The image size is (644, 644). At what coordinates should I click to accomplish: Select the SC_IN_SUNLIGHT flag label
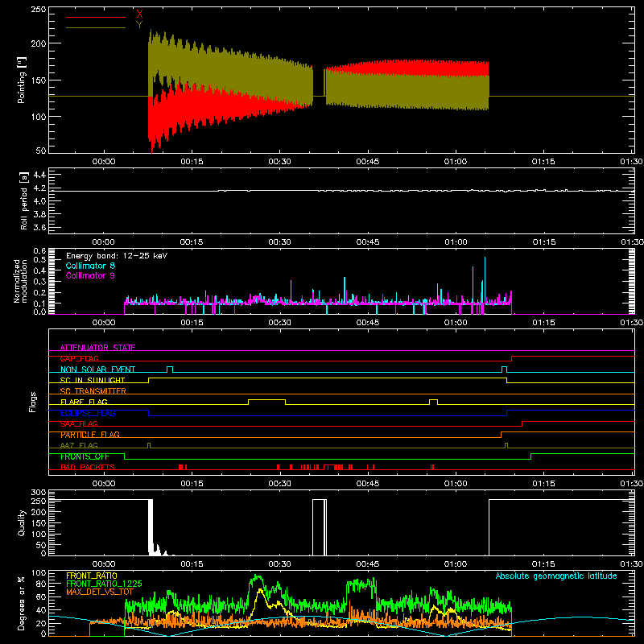tap(93, 380)
